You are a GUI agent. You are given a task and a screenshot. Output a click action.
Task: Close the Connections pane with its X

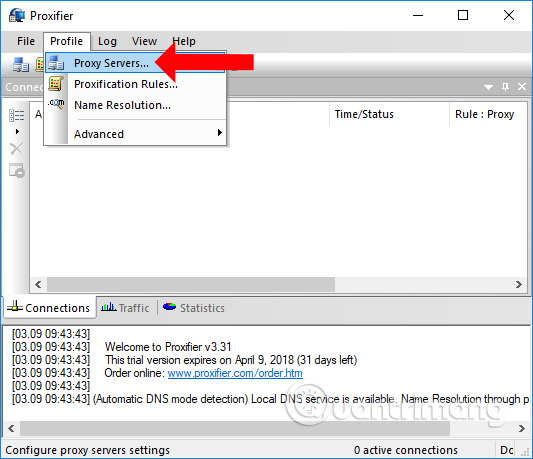tap(522, 87)
